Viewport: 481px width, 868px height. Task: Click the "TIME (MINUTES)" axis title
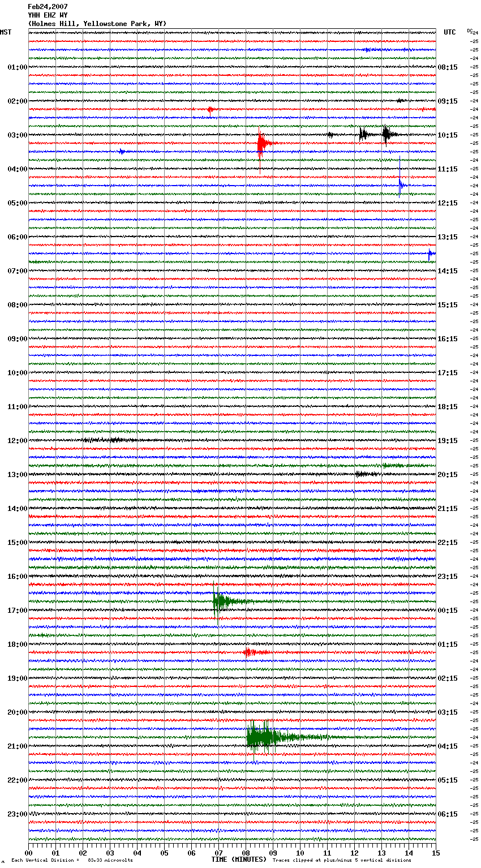(239, 860)
